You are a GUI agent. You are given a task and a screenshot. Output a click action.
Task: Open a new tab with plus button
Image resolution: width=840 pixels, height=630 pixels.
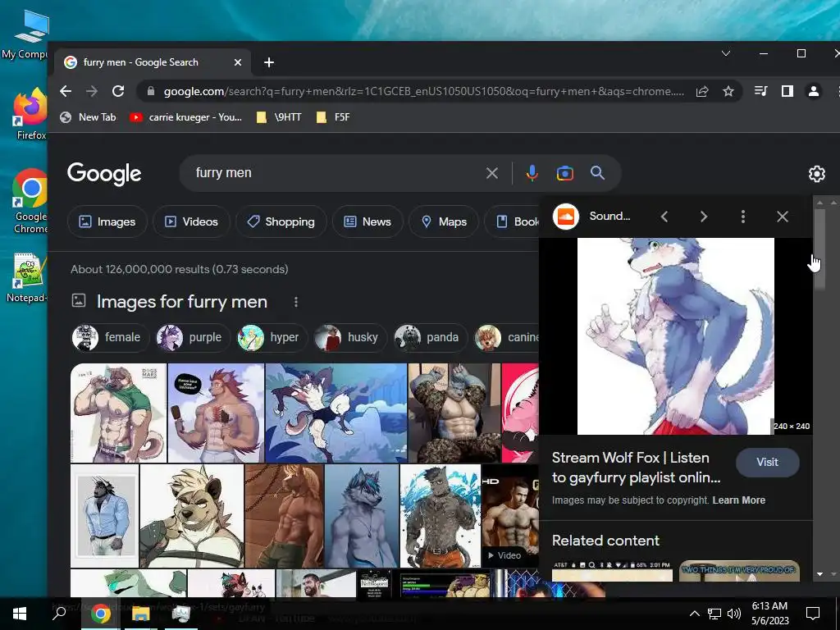269,62
